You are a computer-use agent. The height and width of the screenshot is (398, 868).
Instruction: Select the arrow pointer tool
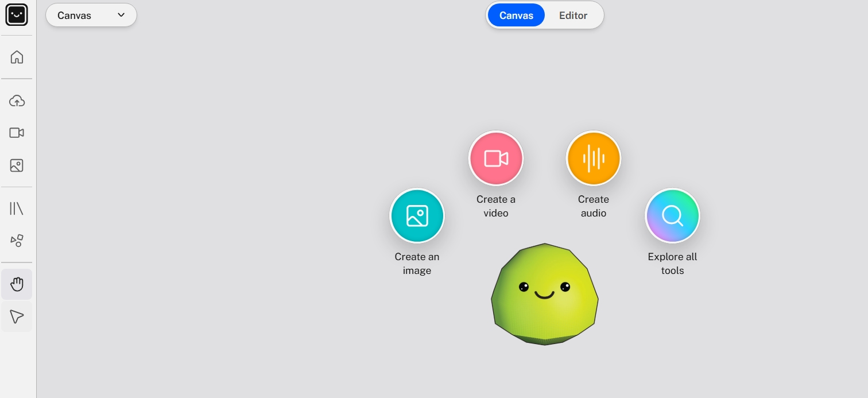pyautogui.click(x=17, y=316)
